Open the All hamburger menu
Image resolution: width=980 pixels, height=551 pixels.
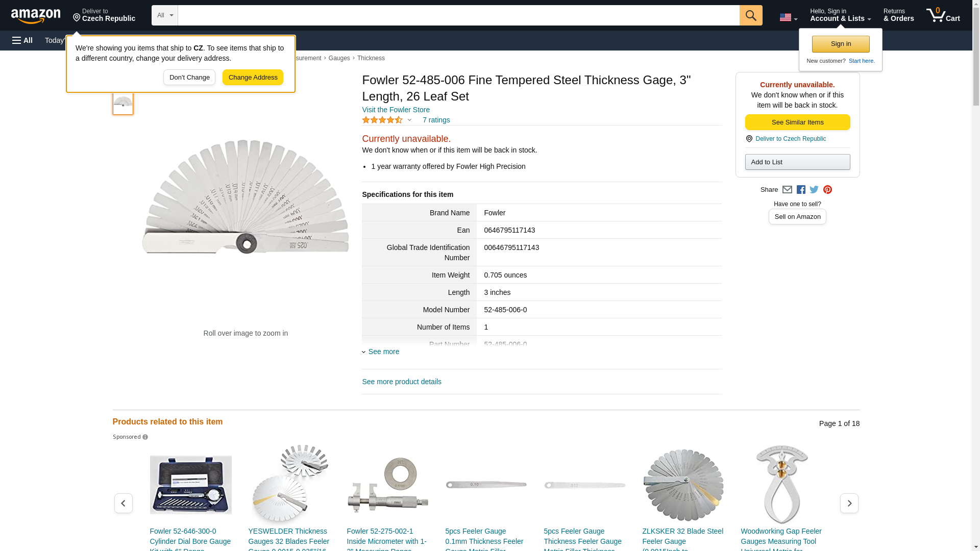pyautogui.click(x=22, y=40)
